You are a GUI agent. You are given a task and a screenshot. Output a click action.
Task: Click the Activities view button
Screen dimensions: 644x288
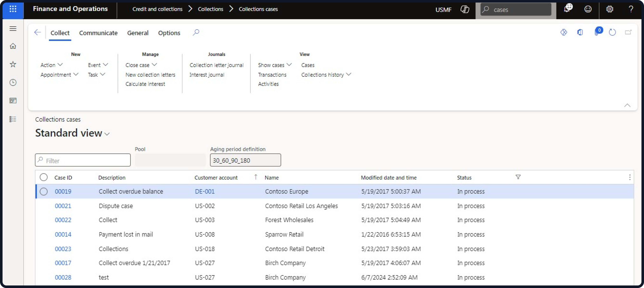point(268,84)
